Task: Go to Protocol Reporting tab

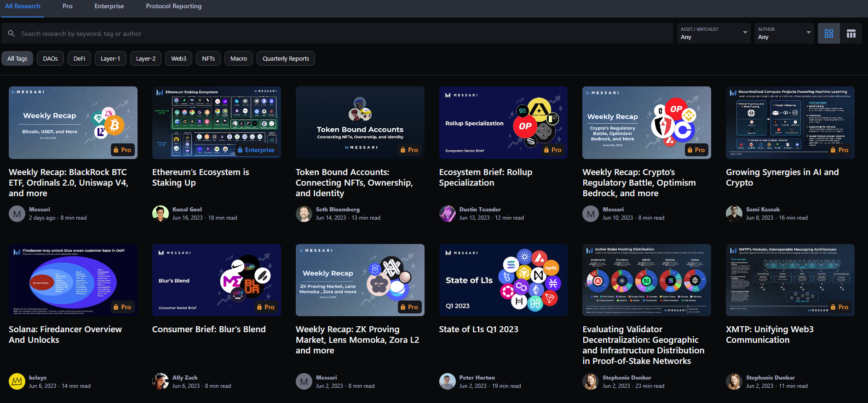Action: 174,6
